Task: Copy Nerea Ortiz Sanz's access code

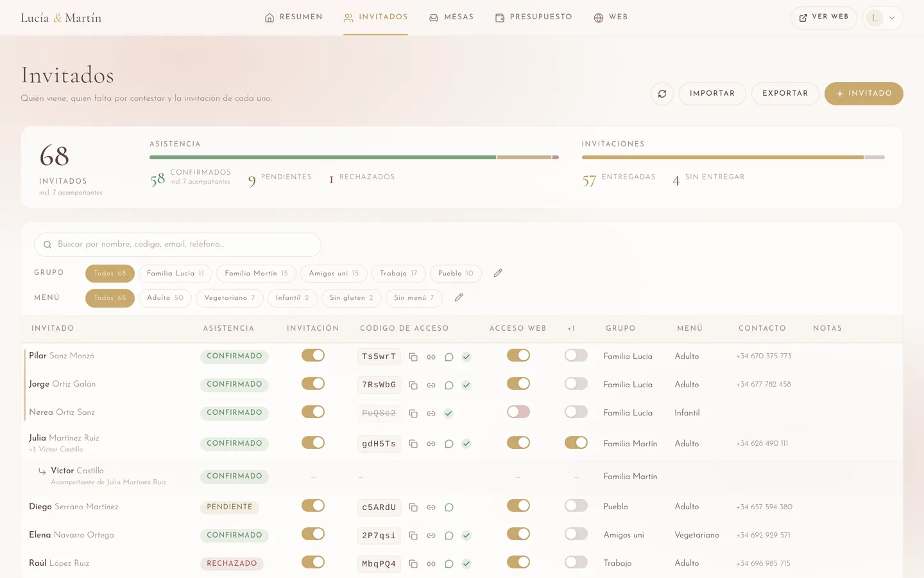Action: tap(413, 414)
